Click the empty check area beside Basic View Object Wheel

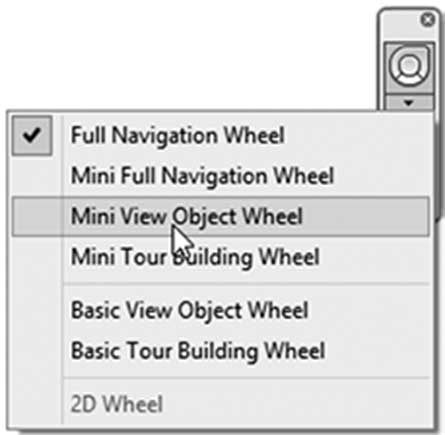coord(37,311)
